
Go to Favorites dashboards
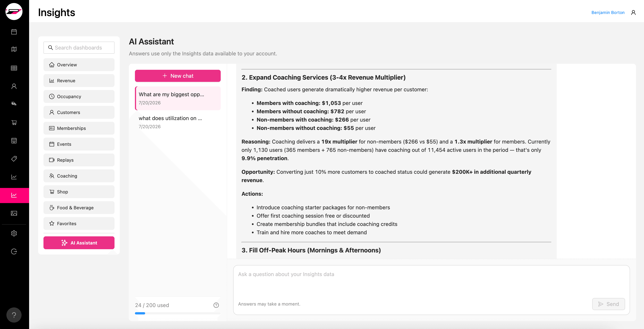click(79, 223)
